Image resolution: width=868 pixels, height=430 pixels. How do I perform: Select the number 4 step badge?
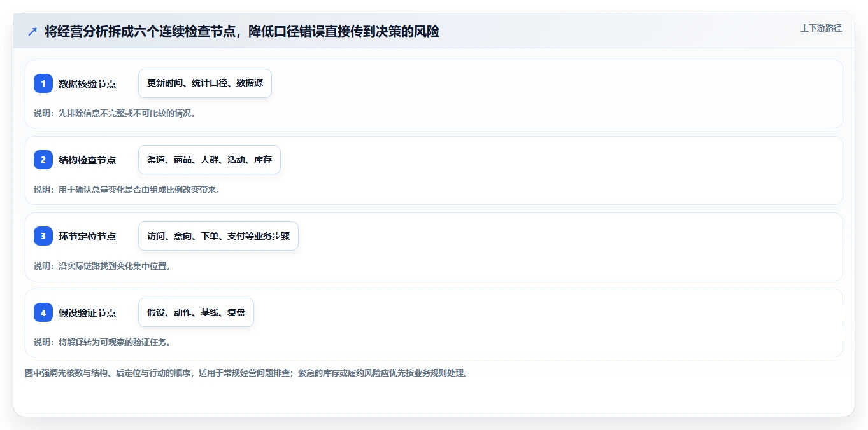pos(43,312)
